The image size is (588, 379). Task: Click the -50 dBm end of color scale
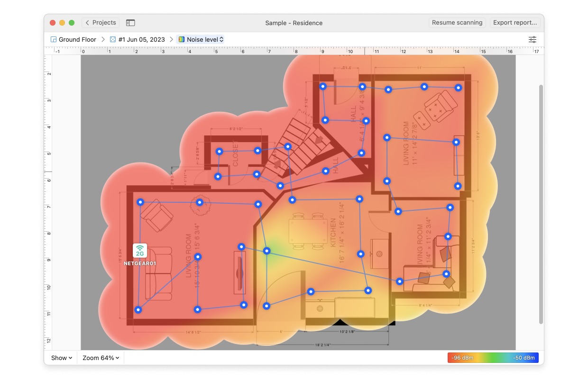[x=525, y=358]
